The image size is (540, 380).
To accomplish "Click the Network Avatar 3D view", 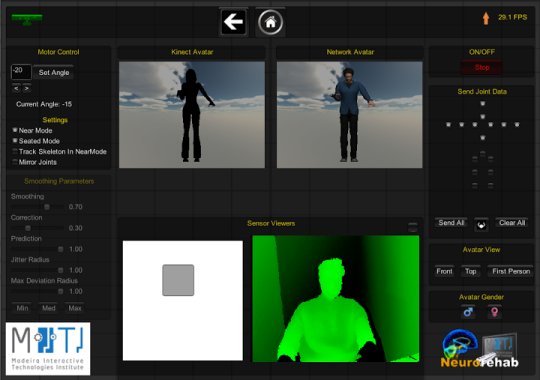I will pyautogui.click(x=350, y=115).
